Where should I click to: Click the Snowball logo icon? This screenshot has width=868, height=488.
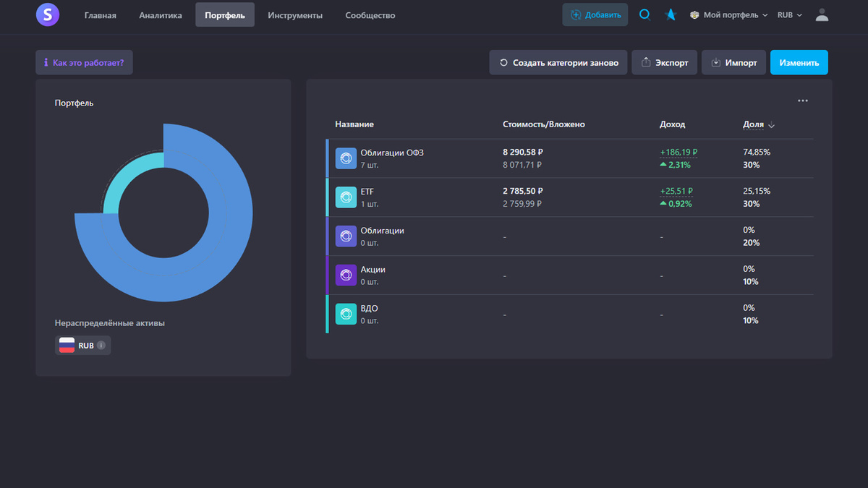[x=47, y=14]
